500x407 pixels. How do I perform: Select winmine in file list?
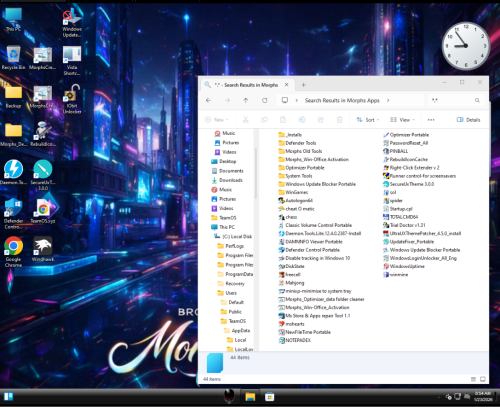click(396, 275)
